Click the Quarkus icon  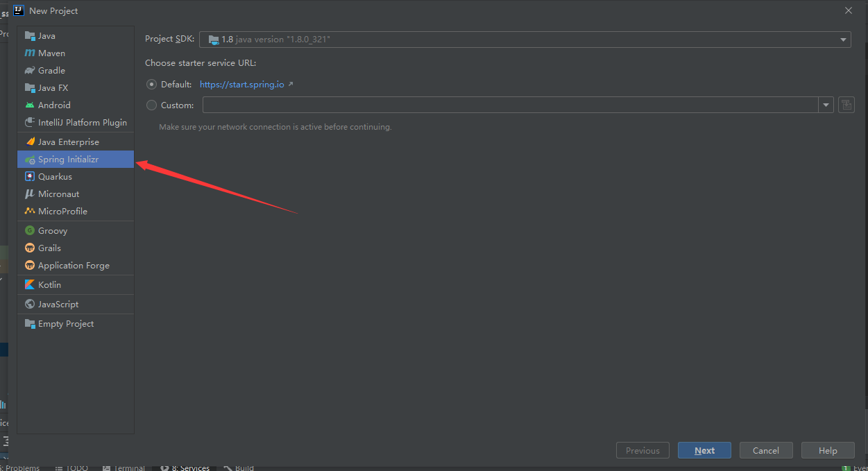(30, 177)
